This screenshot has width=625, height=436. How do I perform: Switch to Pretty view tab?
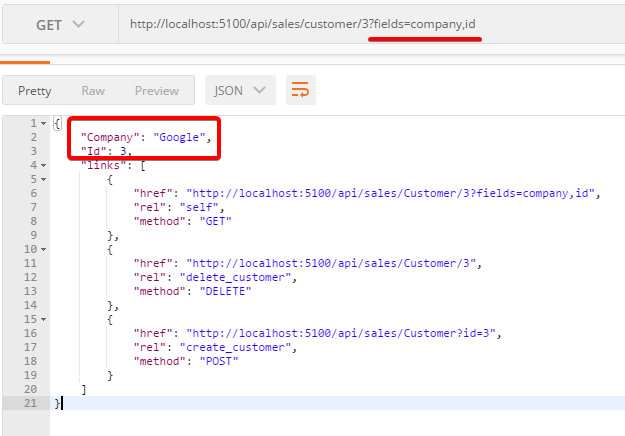[x=35, y=90]
